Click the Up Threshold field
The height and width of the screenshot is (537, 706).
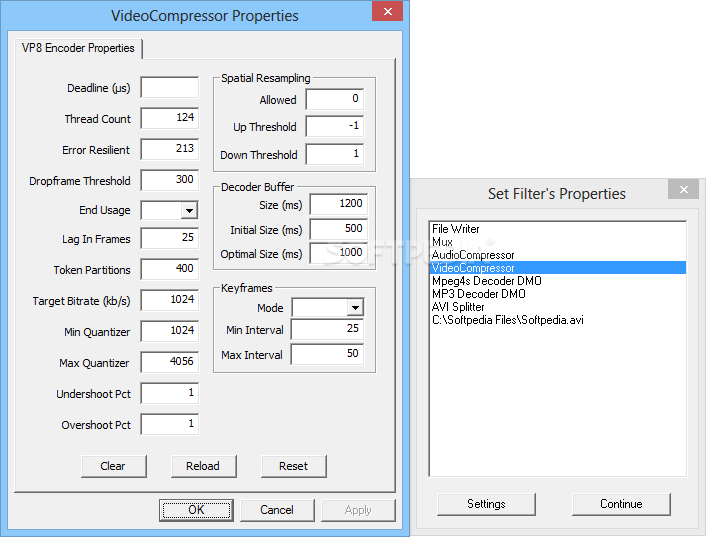pyautogui.click(x=335, y=126)
